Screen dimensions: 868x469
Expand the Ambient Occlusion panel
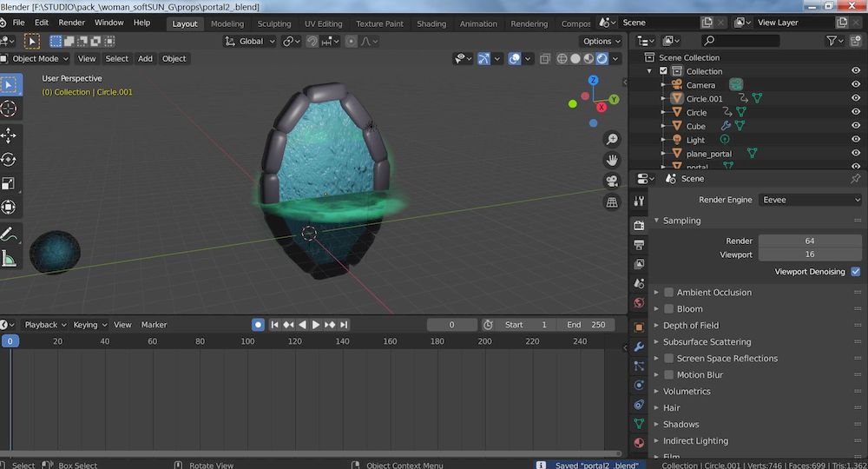coord(657,293)
